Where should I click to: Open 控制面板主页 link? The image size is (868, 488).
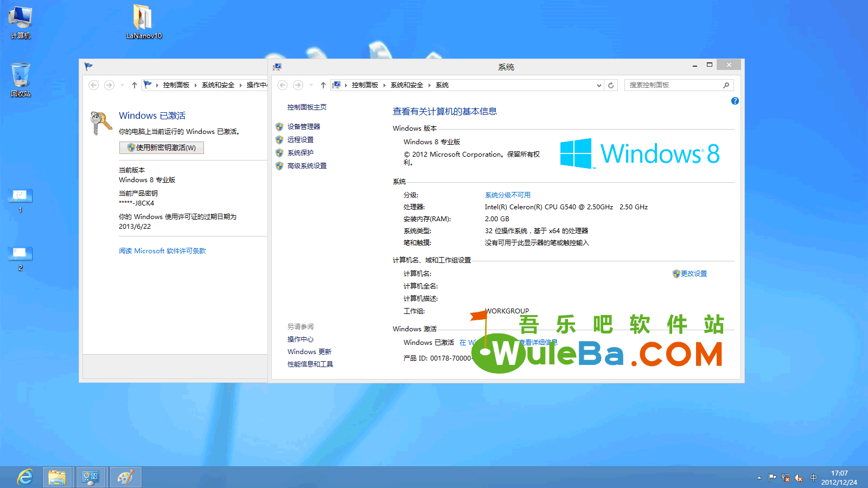[307, 107]
